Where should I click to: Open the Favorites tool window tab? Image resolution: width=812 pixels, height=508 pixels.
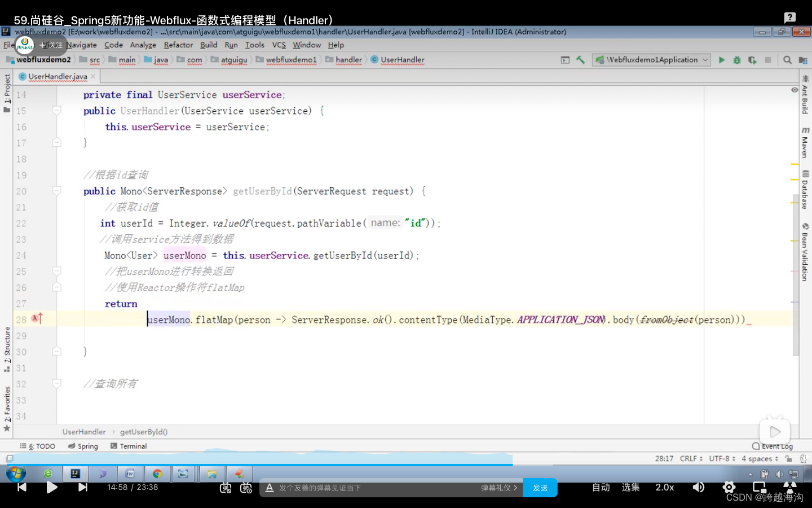[x=7, y=409]
